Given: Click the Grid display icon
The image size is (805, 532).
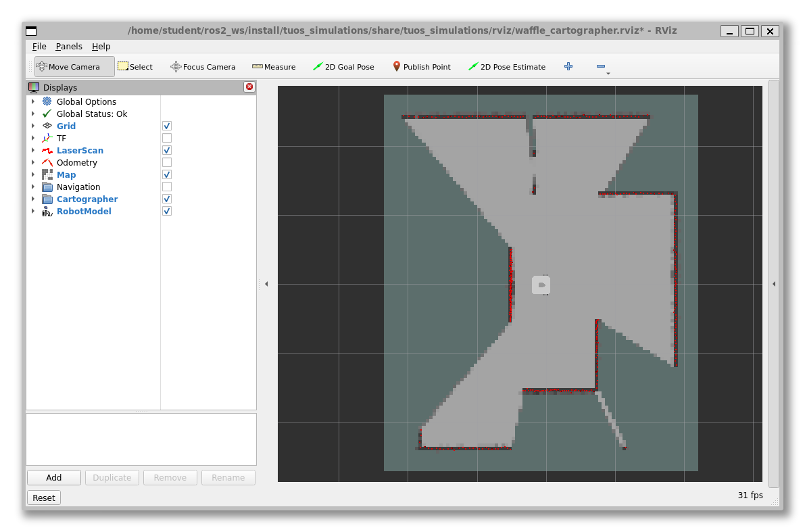Looking at the screenshot, I should coord(47,126).
